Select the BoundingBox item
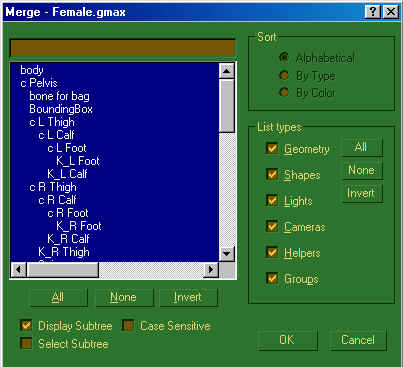 tap(61, 109)
